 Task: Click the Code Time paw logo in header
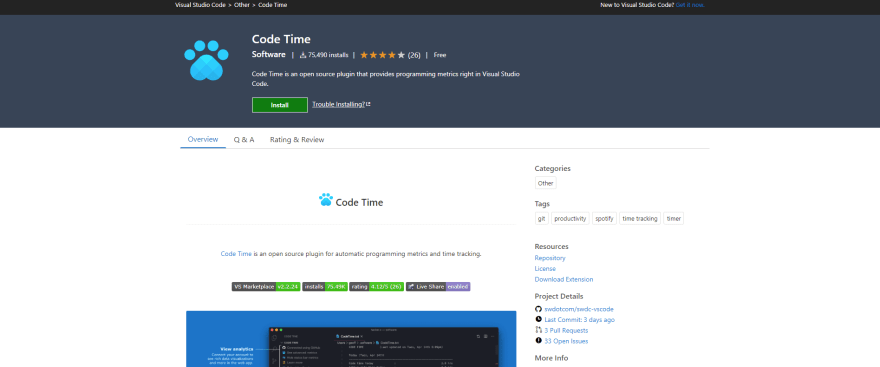206,60
